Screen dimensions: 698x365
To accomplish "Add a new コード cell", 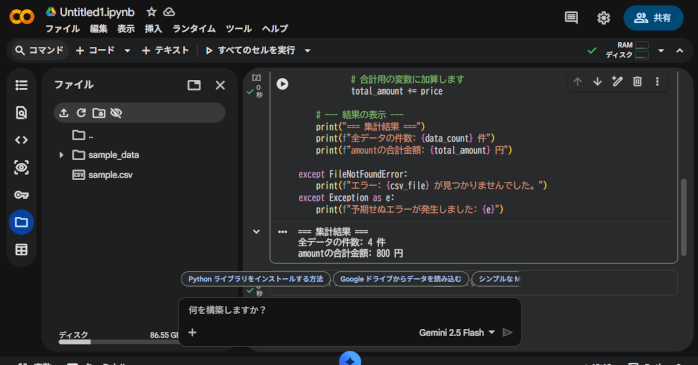I will pos(95,50).
